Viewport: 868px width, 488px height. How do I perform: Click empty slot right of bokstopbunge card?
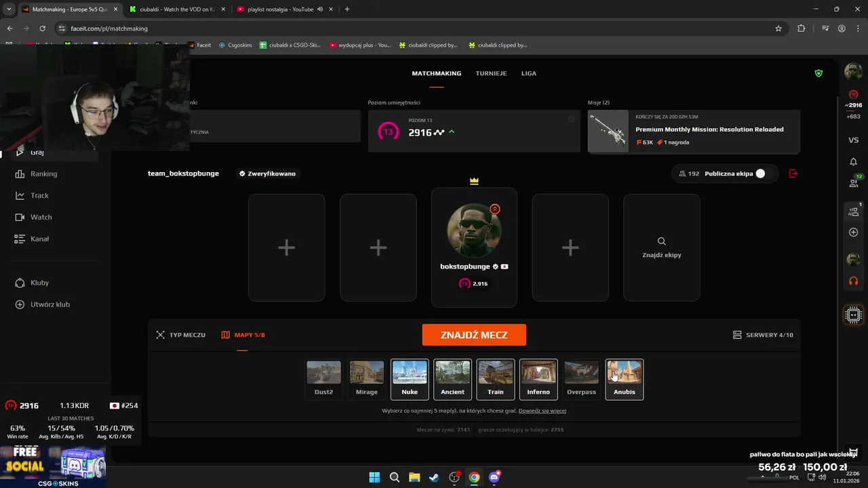(570, 247)
